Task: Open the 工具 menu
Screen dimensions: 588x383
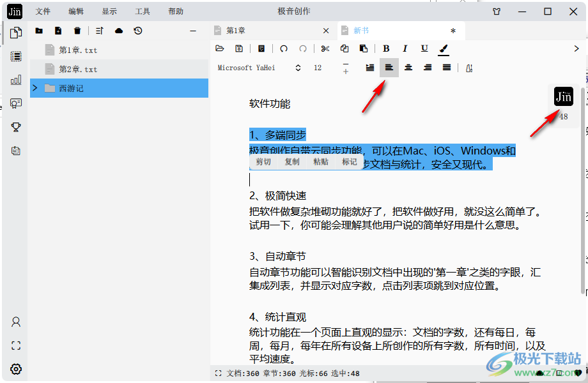Action: tap(143, 11)
